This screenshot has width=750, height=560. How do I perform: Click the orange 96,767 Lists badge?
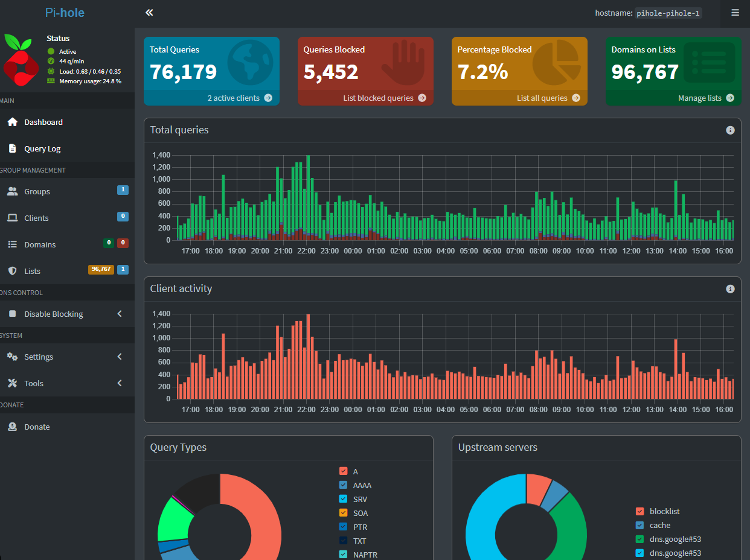pyautogui.click(x=101, y=269)
